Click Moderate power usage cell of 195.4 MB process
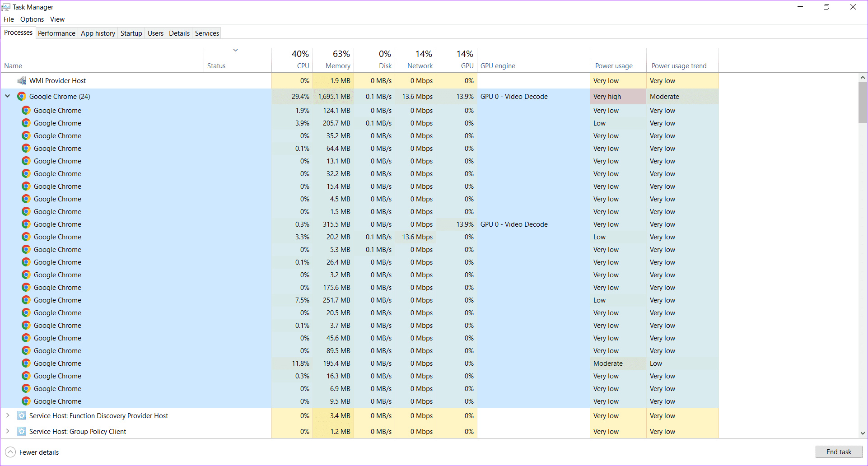This screenshot has height=466, width=868. [618, 363]
